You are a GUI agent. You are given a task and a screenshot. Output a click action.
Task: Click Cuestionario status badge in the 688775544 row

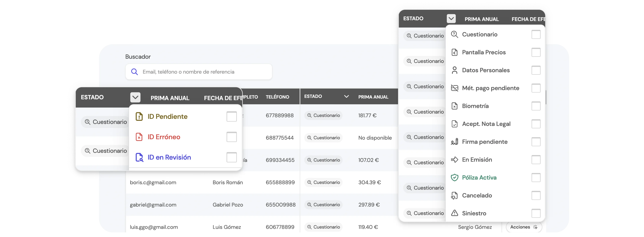323,138
